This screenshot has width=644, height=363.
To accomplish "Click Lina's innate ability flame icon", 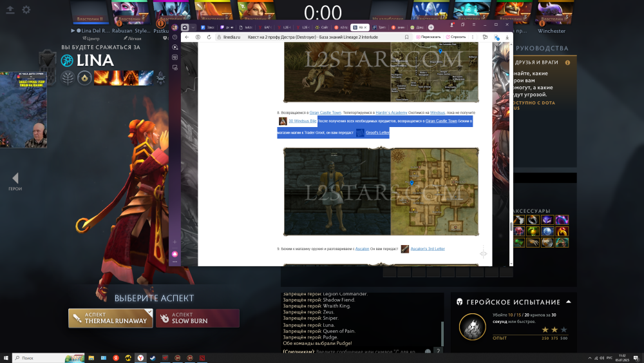I will pos(84,78).
